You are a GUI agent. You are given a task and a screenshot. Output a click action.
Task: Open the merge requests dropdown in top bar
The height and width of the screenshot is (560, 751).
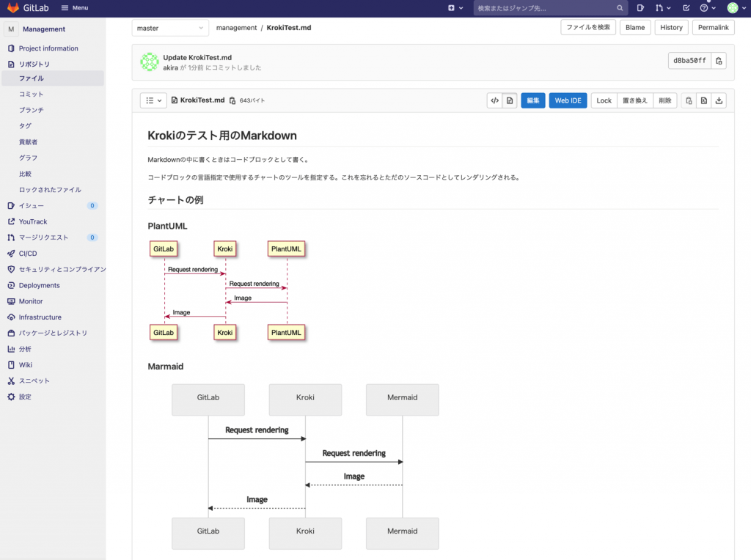[x=663, y=7]
